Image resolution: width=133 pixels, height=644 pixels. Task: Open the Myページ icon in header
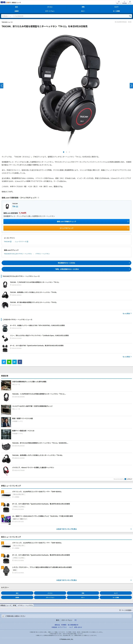[x=119, y=2]
